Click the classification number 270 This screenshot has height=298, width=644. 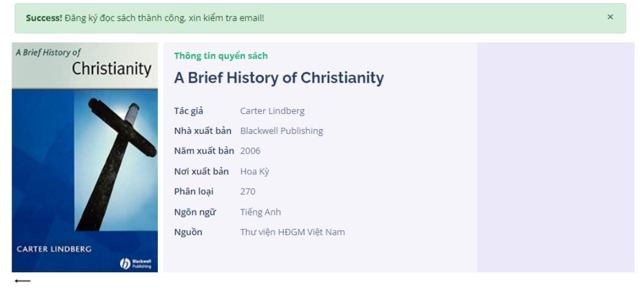(248, 192)
